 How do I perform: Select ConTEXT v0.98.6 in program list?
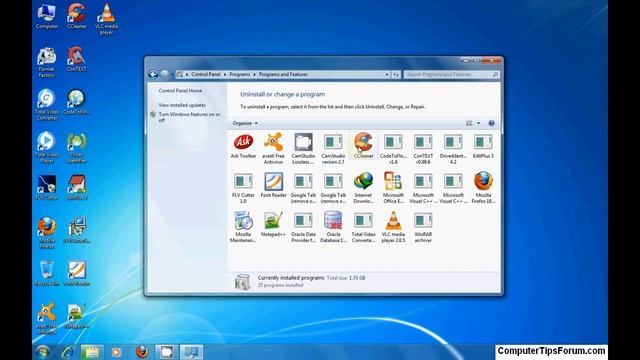423,149
